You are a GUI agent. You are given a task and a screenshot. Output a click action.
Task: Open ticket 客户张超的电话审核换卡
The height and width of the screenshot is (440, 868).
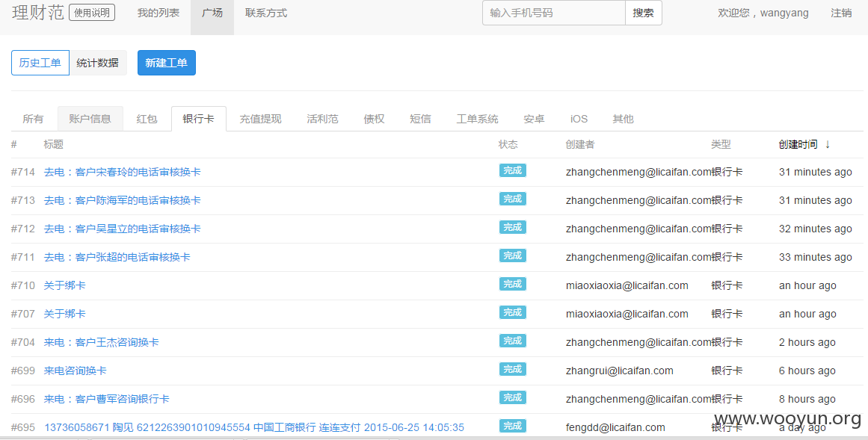(x=117, y=258)
